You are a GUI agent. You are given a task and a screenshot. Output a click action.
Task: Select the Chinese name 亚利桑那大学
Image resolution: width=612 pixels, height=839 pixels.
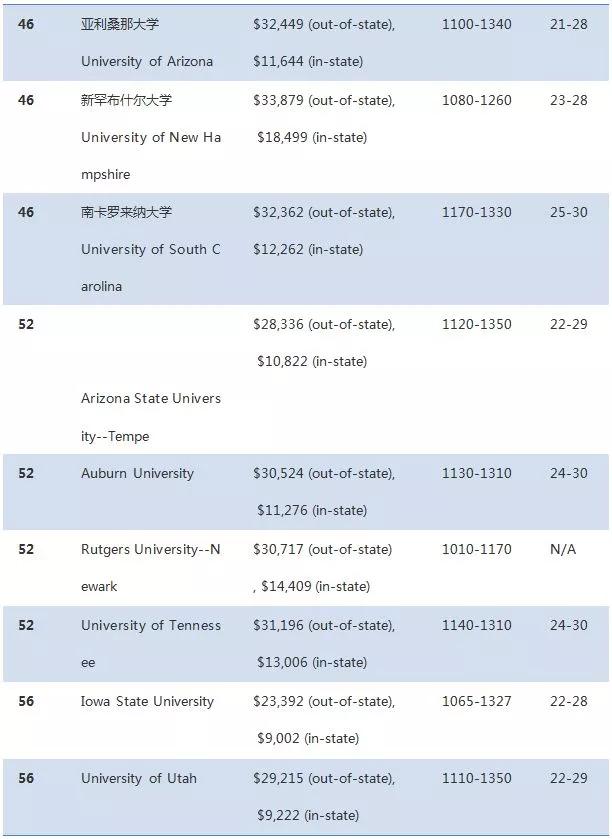click(x=120, y=24)
